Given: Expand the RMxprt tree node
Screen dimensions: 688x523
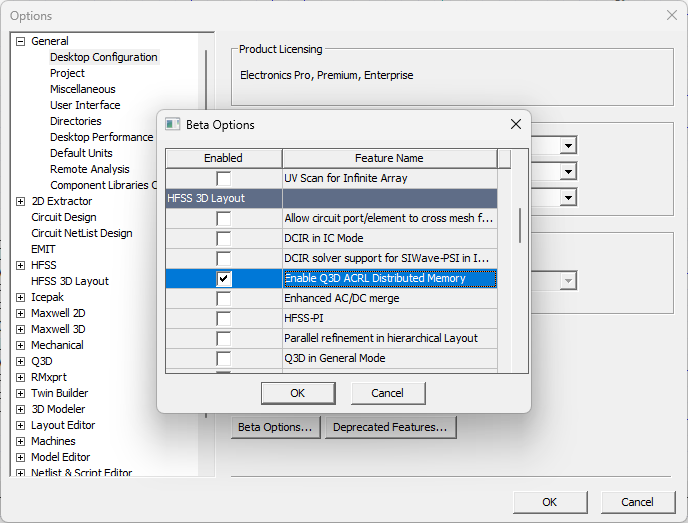Looking at the screenshot, I should coord(20,377).
